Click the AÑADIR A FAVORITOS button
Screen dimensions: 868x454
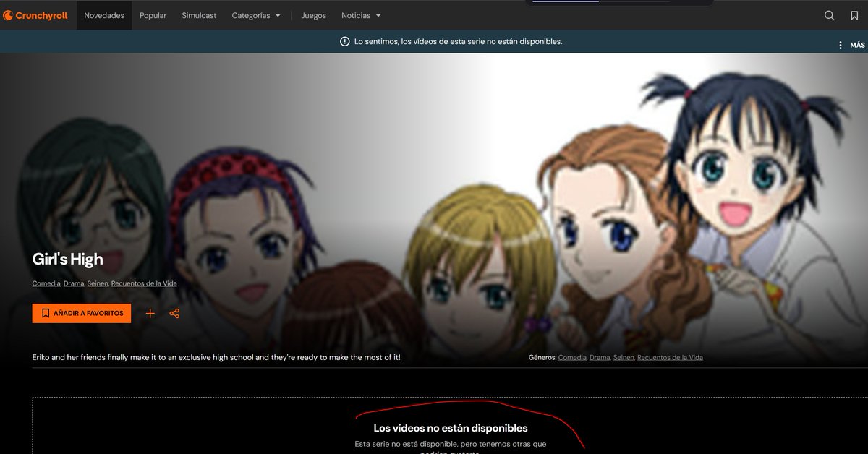[x=82, y=313]
